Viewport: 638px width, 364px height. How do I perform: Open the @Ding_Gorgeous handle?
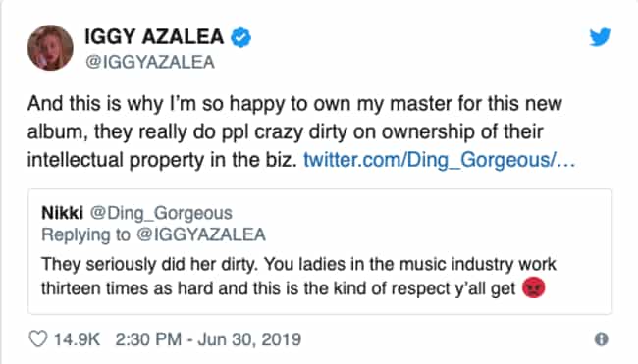tap(161, 214)
